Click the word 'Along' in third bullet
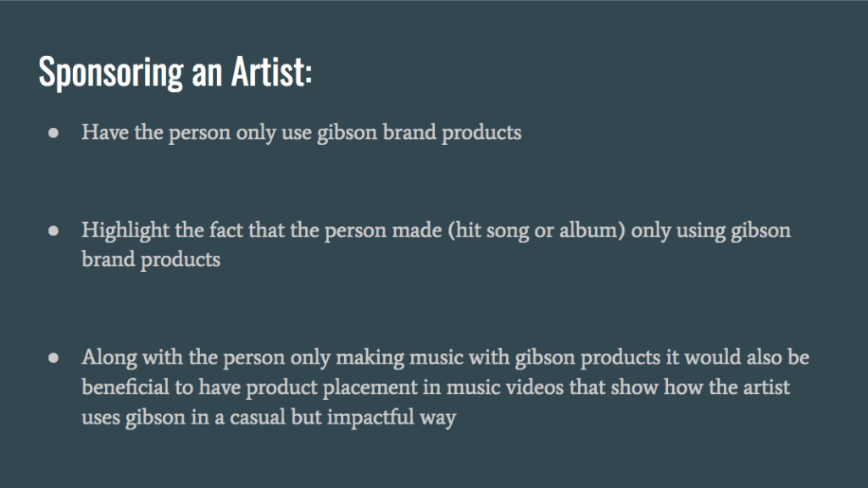Viewport: 868px width, 488px height. point(109,358)
